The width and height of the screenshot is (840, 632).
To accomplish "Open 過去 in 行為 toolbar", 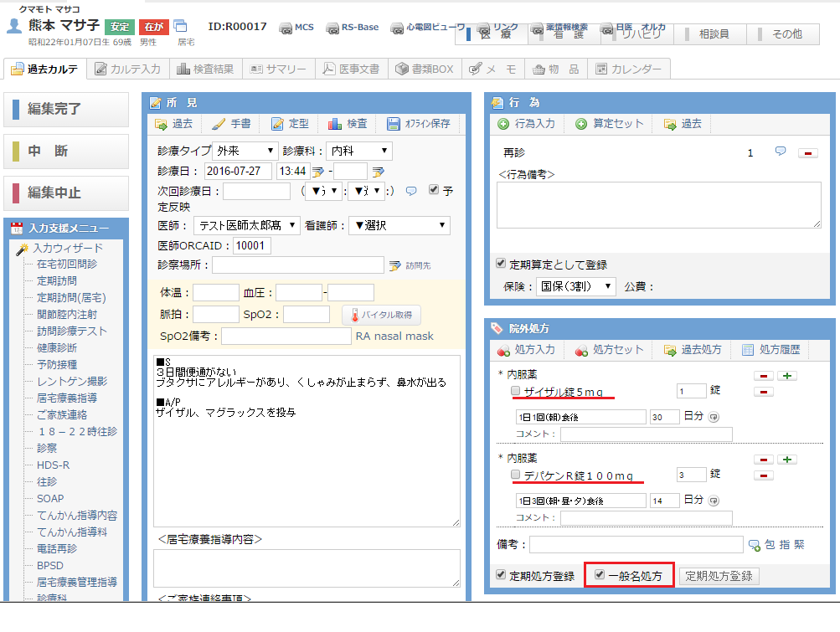I will point(683,124).
